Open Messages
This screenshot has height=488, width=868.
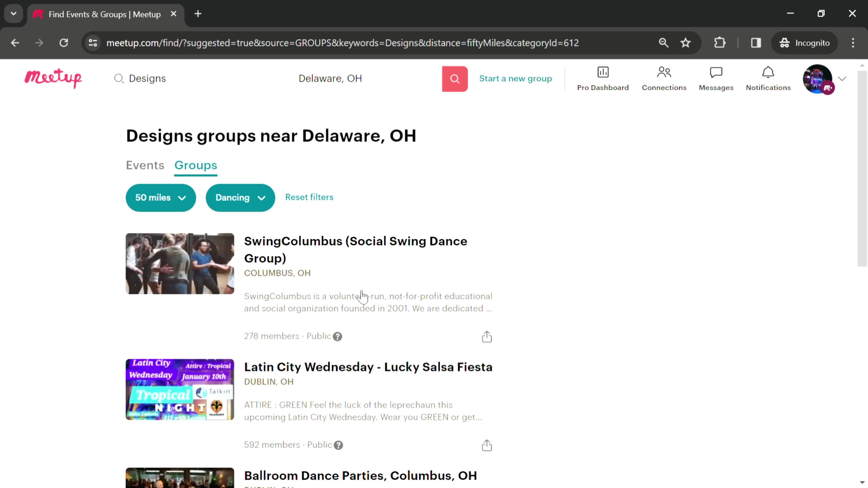click(x=716, y=79)
